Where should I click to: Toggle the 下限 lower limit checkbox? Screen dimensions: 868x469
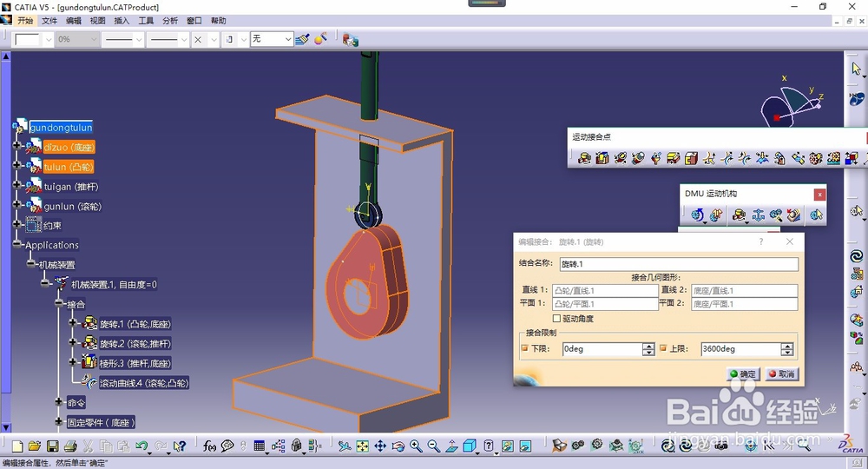pos(525,348)
